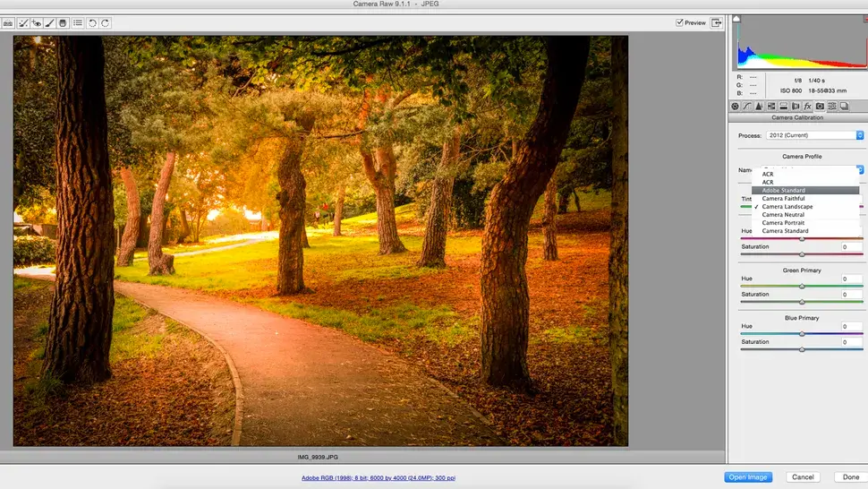Choose Camera Neutral profile
This screenshot has width=868, height=489.
[805, 214]
